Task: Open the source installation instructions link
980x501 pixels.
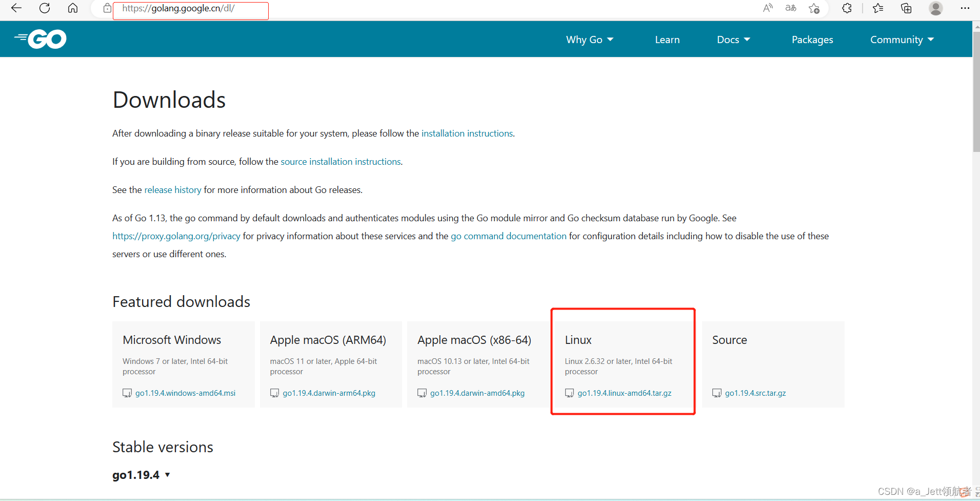Action: [341, 162]
